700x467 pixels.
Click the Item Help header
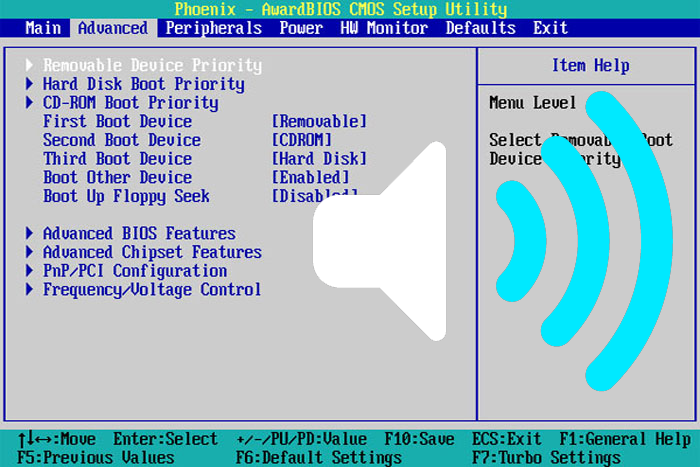point(590,66)
